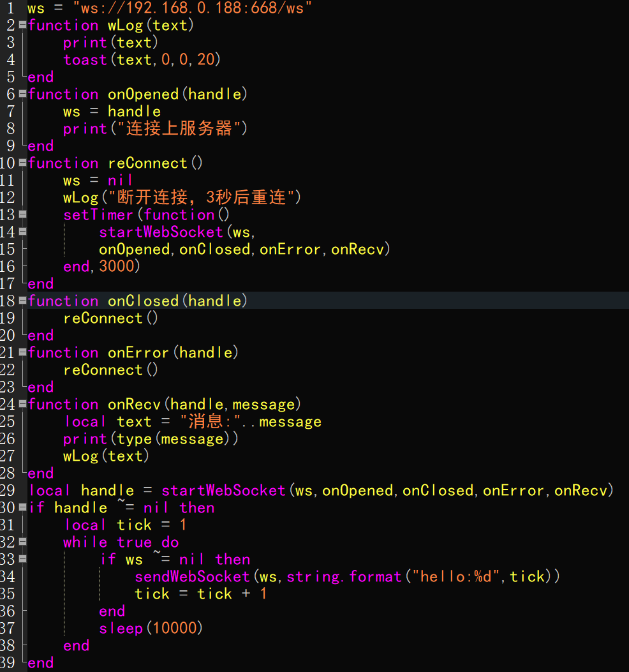Viewport: 629px width, 672px height.
Task: Click the websocket URL string on line 1
Action: (x=193, y=8)
